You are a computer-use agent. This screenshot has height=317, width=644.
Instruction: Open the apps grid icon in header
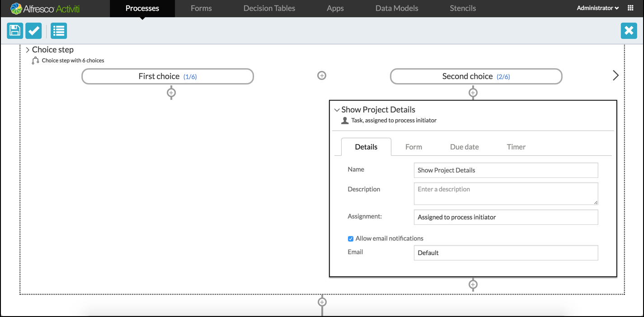tap(630, 8)
